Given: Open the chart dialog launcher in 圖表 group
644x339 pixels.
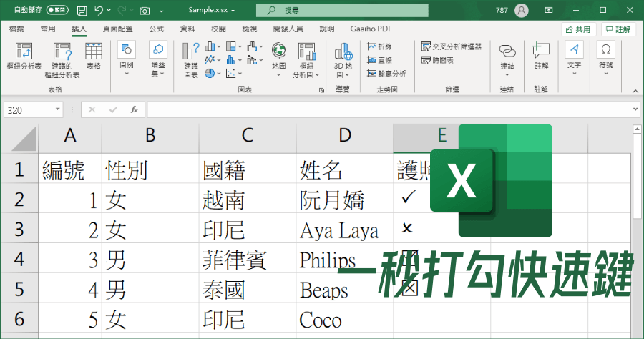Looking at the screenshot, I should point(321,90).
